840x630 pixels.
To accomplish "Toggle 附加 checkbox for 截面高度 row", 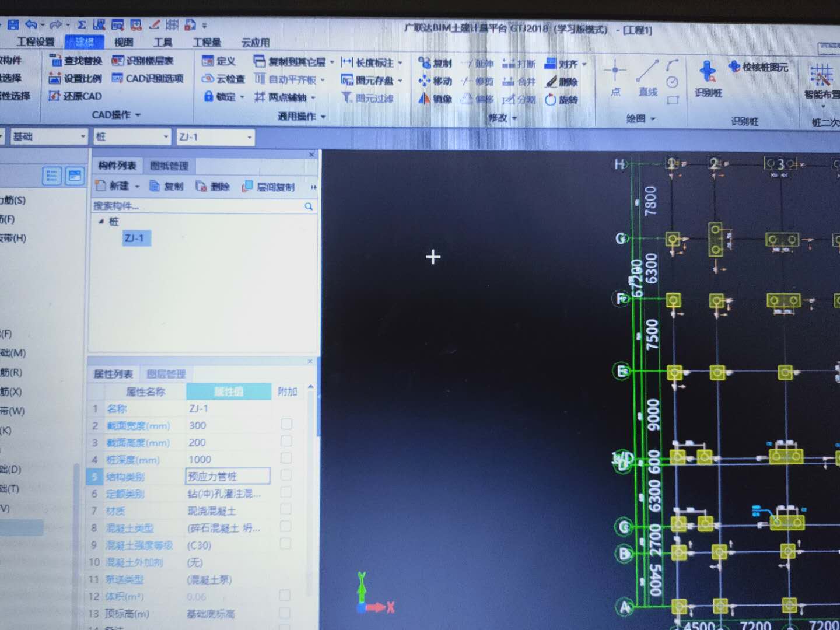I will click(x=286, y=441).
